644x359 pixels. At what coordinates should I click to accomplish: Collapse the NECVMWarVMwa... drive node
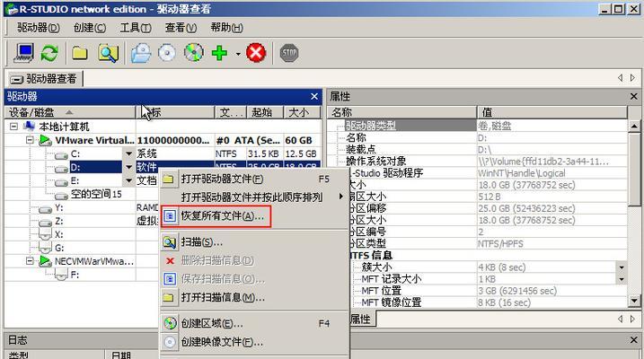coord(30,261)
